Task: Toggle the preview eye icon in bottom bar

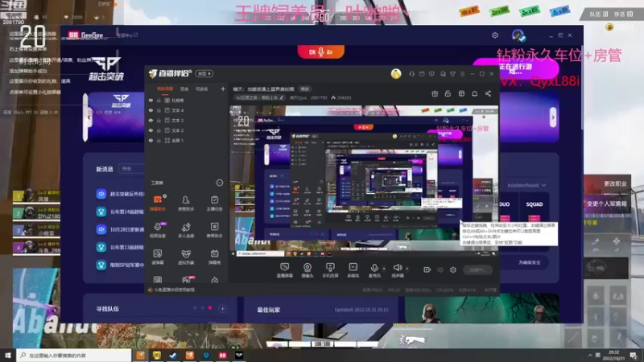Action: tap(440, 269)
